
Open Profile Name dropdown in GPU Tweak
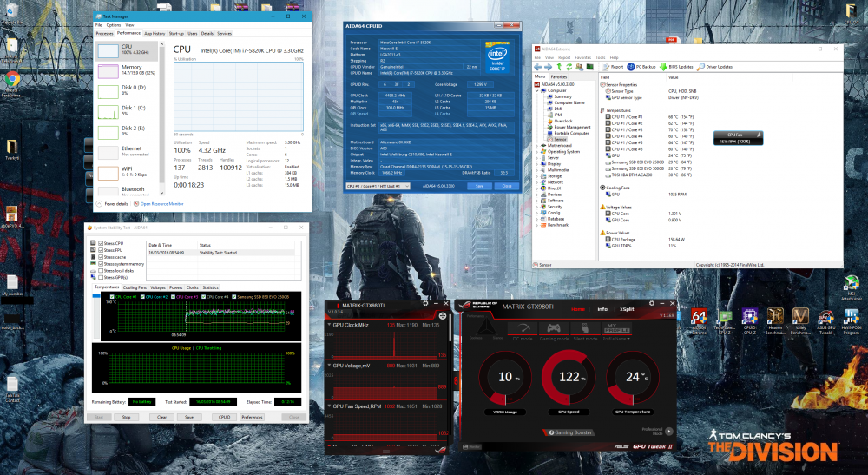click(x=616, y=339)
